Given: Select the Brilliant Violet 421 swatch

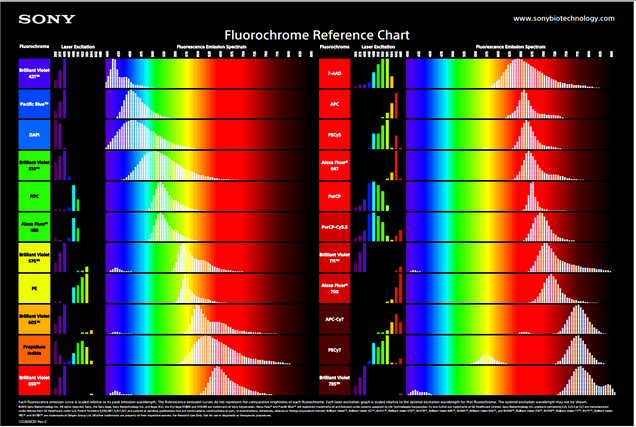Looking at the screenshot, I should pyautogui.click(x=36, y=73).
